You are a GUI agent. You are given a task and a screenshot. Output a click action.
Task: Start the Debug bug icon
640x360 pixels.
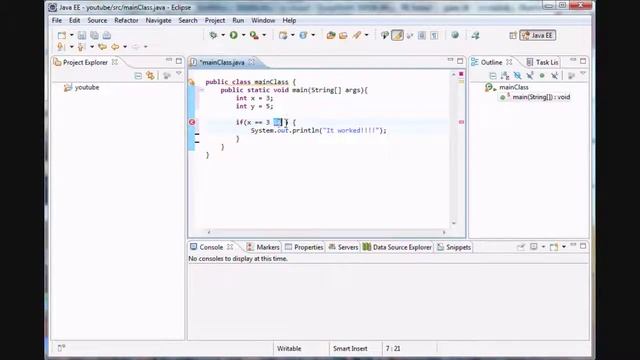tap(213, 36)
